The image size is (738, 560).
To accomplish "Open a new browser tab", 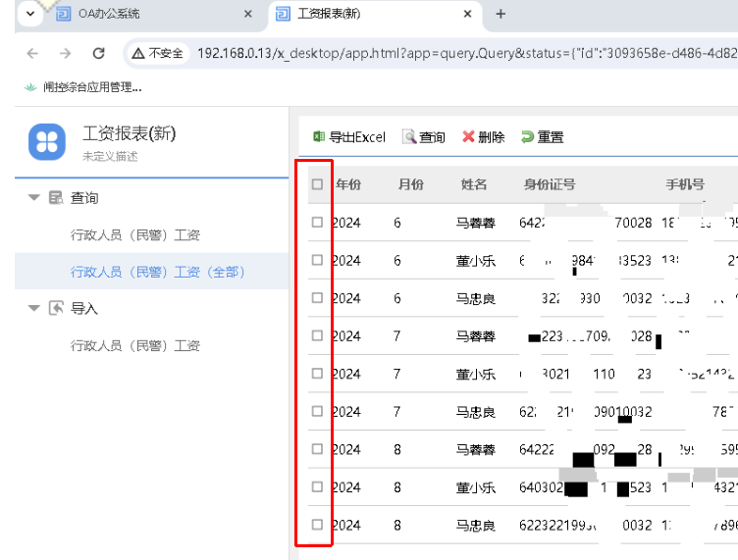I will (501, 14).
